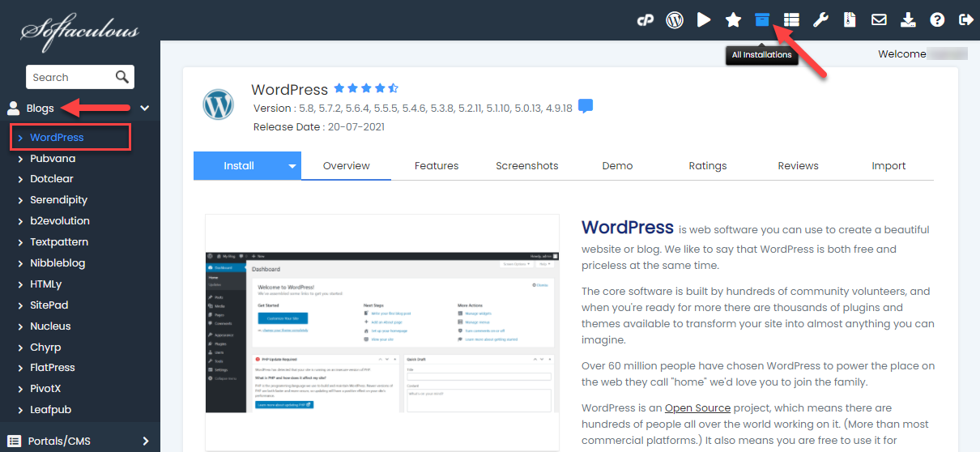Select PivotX in Blogs list
Image resolution: width=980 pixels, height=452 pixels.
(45, 388)
